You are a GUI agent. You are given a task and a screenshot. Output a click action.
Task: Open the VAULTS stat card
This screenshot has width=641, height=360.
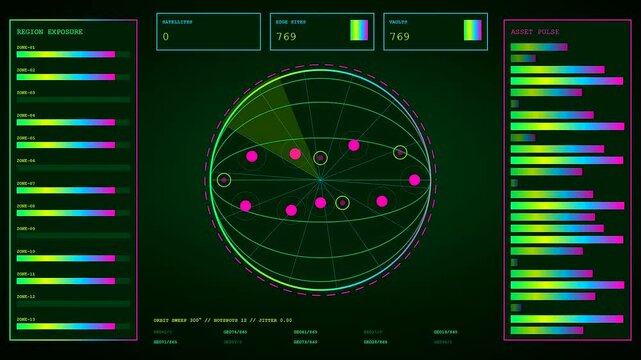(x=435, y=32)
